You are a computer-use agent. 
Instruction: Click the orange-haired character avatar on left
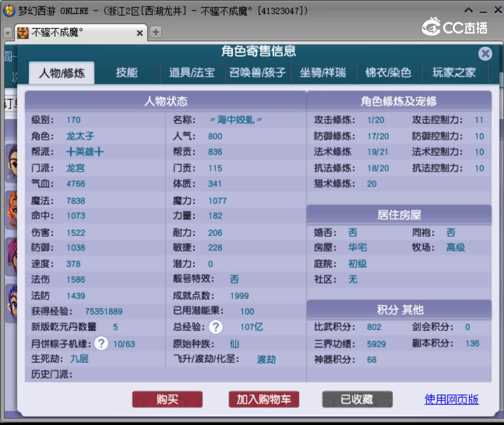tap(12, 210)
